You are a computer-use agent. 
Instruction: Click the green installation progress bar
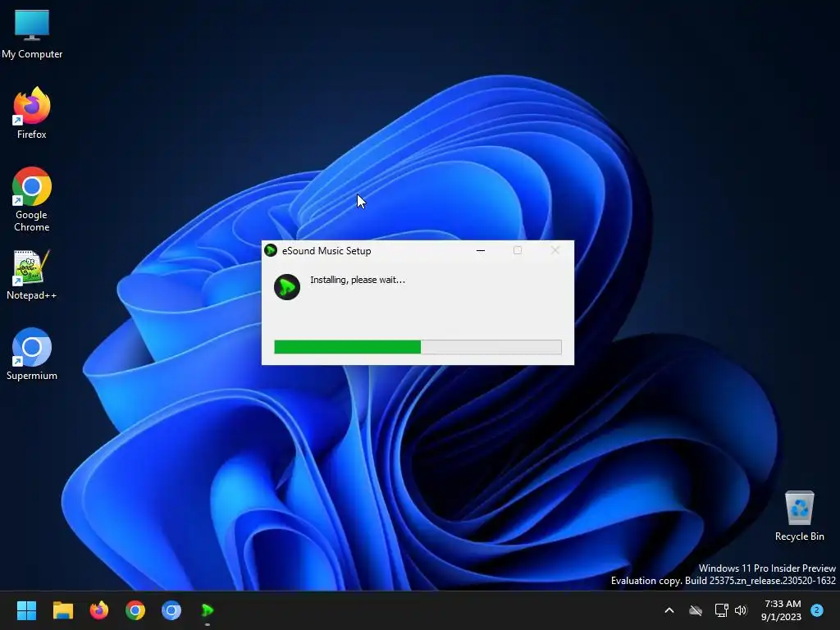(418, 347)
